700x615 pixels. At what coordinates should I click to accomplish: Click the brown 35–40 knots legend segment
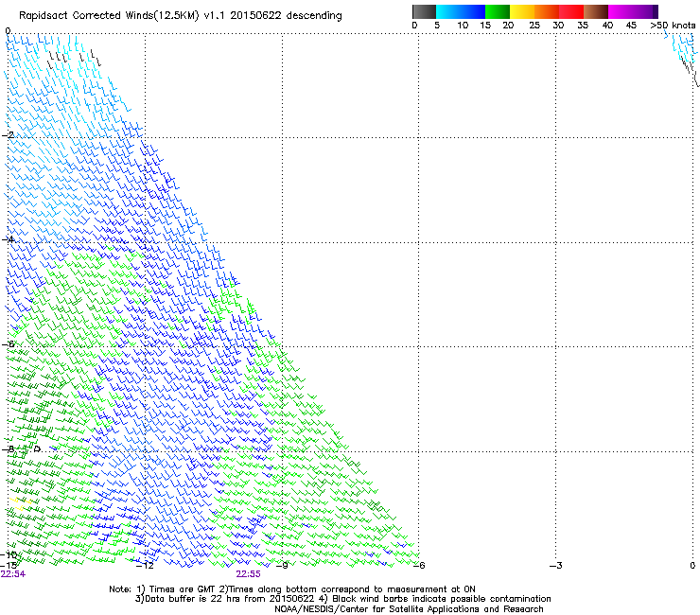tap(596, 11)
